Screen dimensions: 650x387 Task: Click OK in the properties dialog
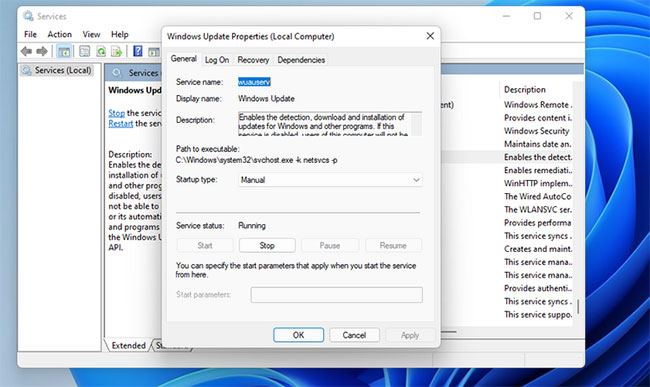(298, 335)
